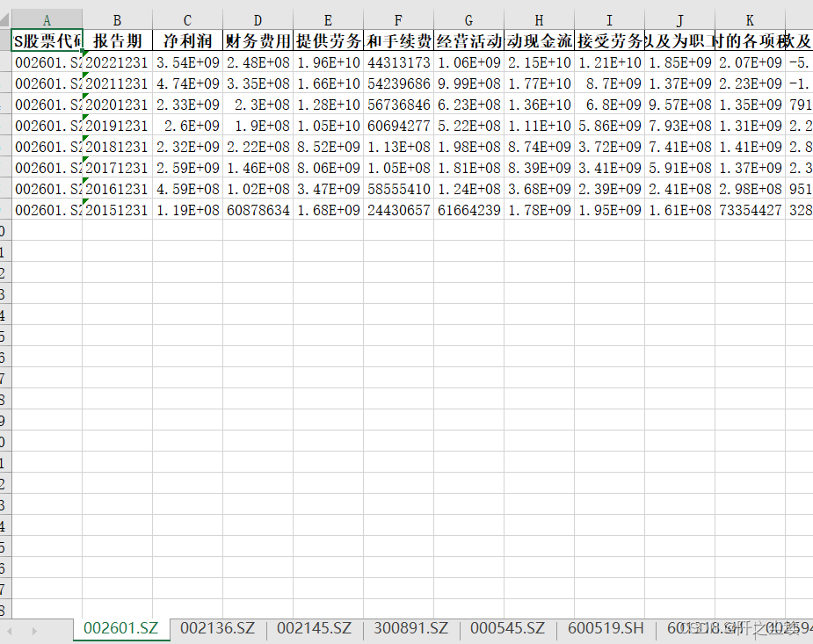Select column K from the header row
The height and width of the screenshot is (644, 813).
[750, 20]
